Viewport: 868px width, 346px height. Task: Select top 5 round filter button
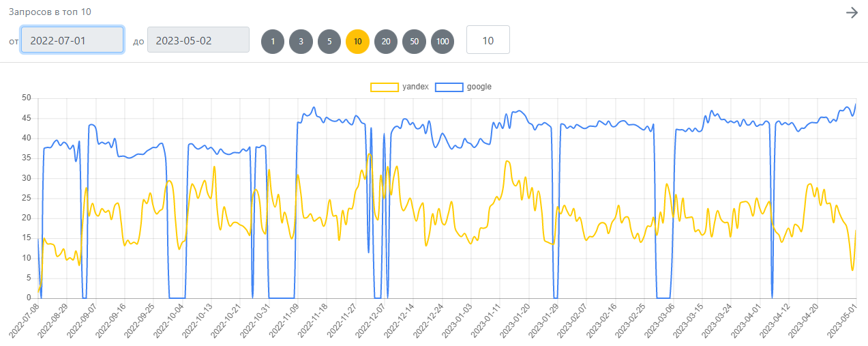(x=329, y=41)
